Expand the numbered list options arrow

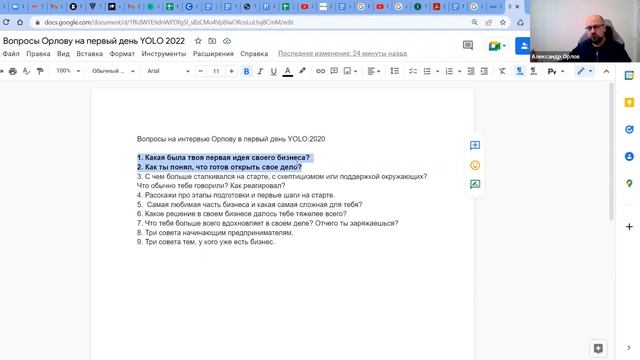pos(460,71)
